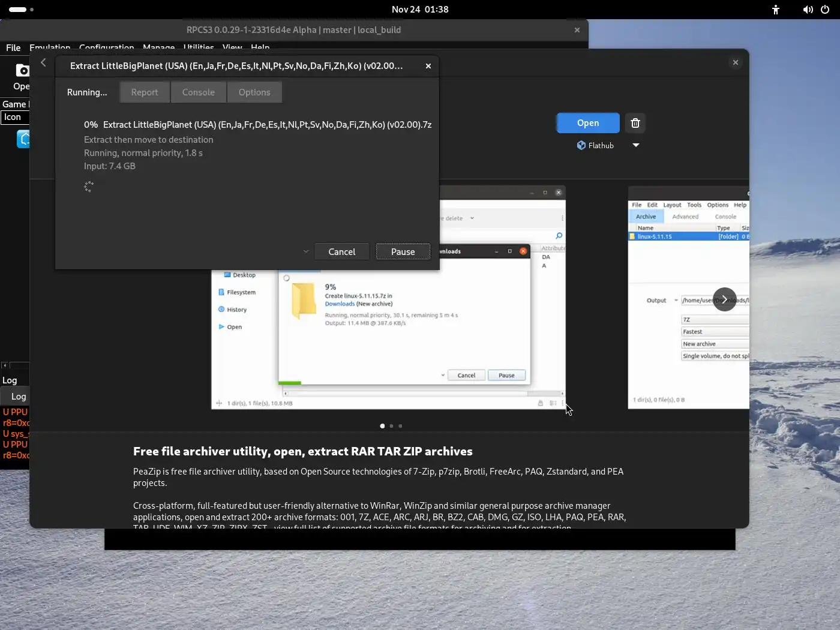Screen dimensions: 840x630
Task: Click the 'Input: 7.4 GB' text
Action: (110, 166)
